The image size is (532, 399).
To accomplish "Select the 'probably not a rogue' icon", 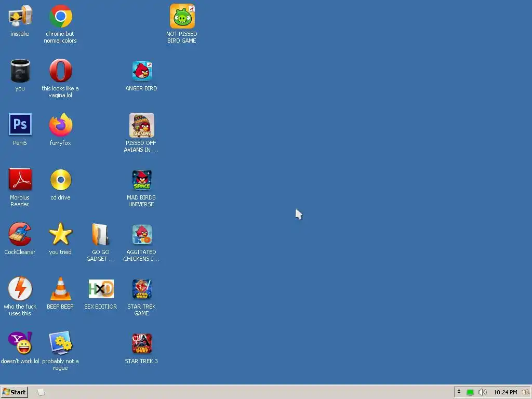I will 60,343.
